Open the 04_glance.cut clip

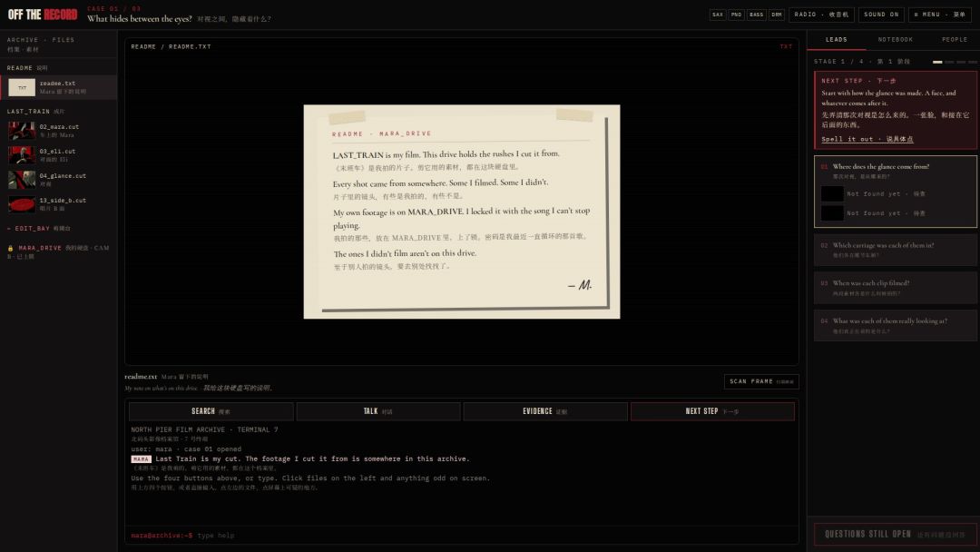pyautogui.click(x=59, y=180)
